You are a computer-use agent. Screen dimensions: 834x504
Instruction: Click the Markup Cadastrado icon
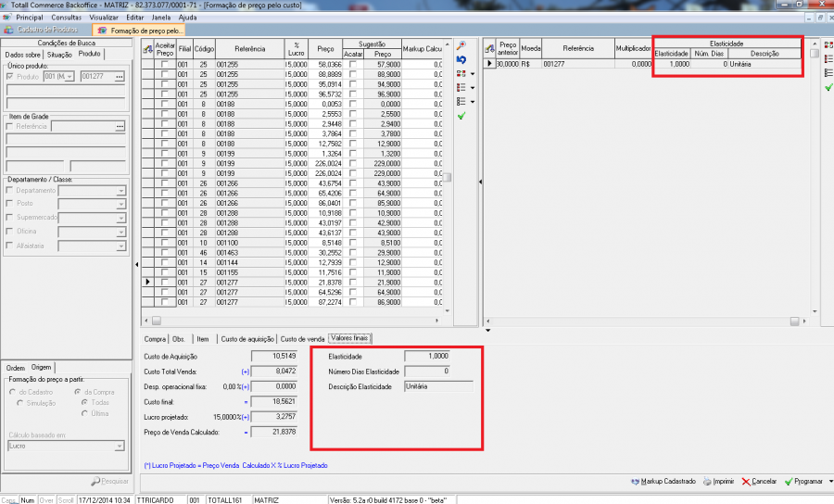[636, 482]
